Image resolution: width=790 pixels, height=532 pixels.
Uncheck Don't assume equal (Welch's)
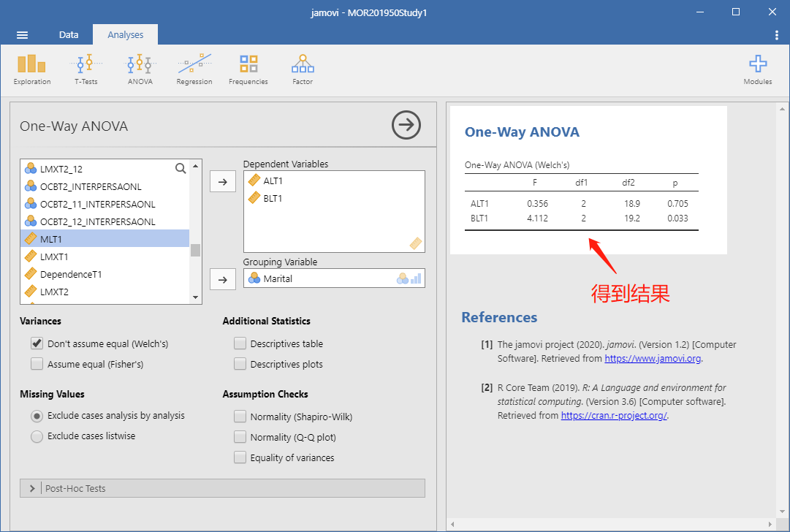37,343
